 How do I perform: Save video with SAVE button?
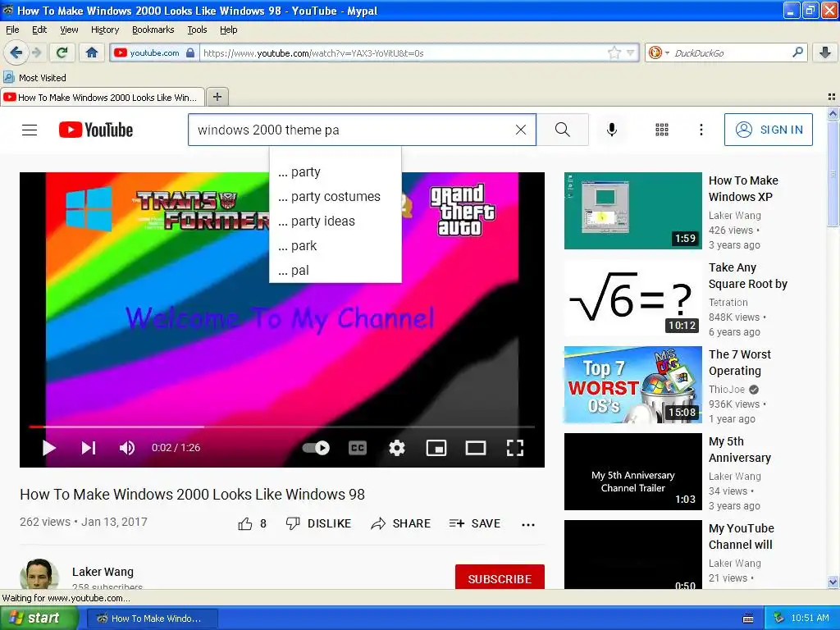click(475, 523)
